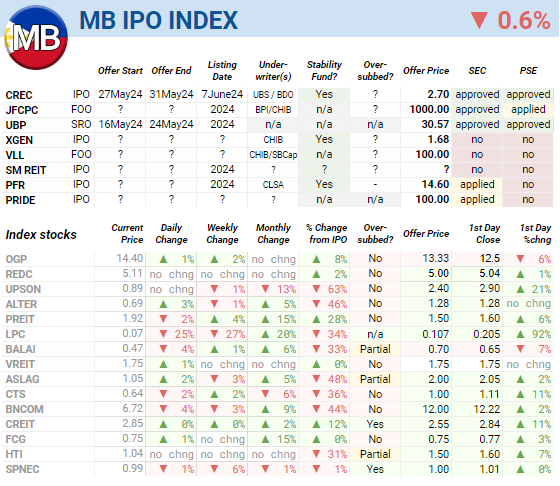The height and width of the screenshot is (486, 560).
Task: Click the % Change from IPO header
Action: pos(326,234)
